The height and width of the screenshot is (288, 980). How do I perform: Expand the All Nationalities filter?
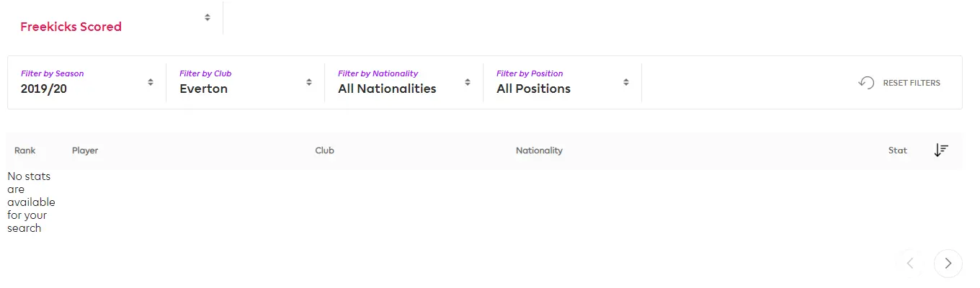pyautogui.click(x=387, y=89)
